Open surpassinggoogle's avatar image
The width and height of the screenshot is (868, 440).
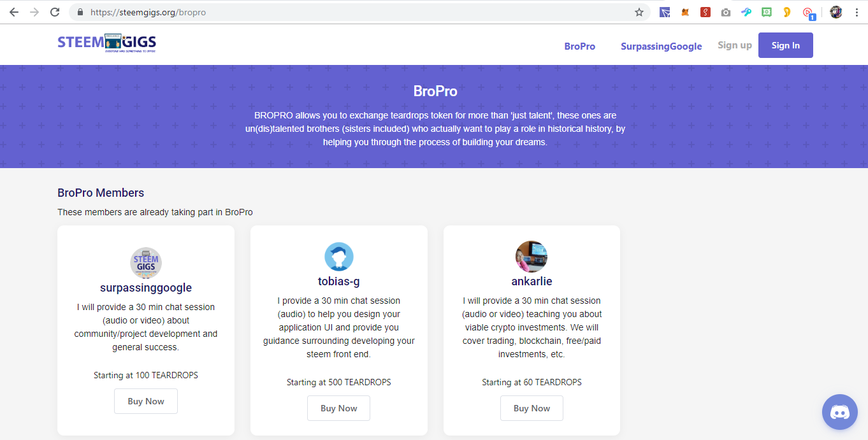146,263
